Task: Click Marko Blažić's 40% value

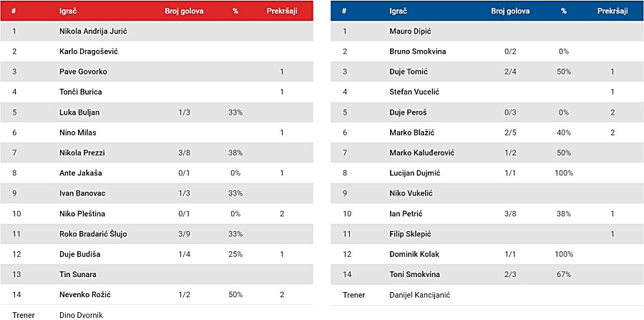Action: 564,132
